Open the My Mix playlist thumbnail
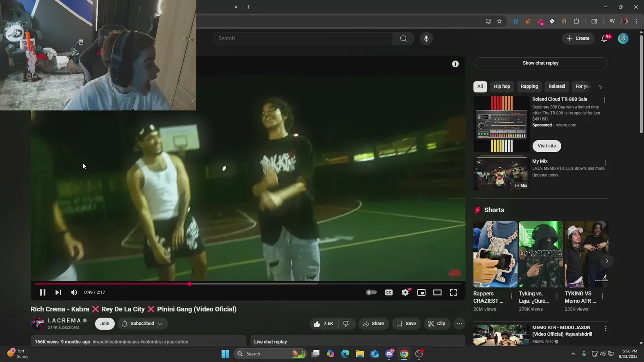 click(501, 173)
